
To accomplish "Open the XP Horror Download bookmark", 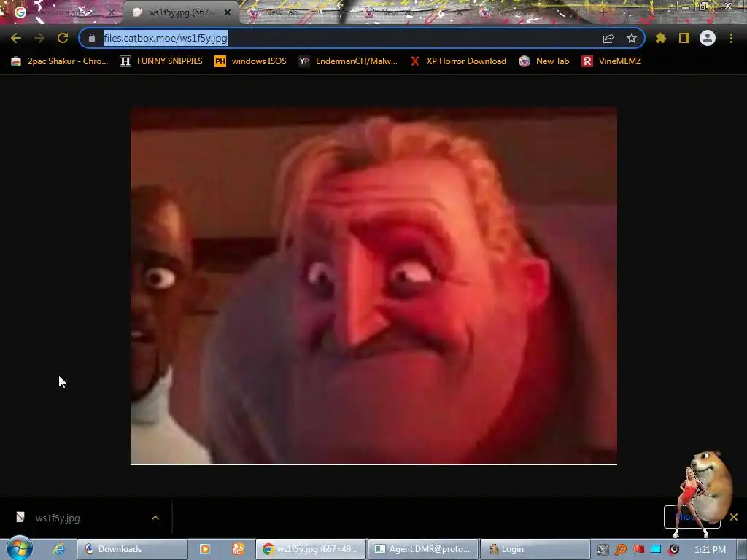I will 458,61.
